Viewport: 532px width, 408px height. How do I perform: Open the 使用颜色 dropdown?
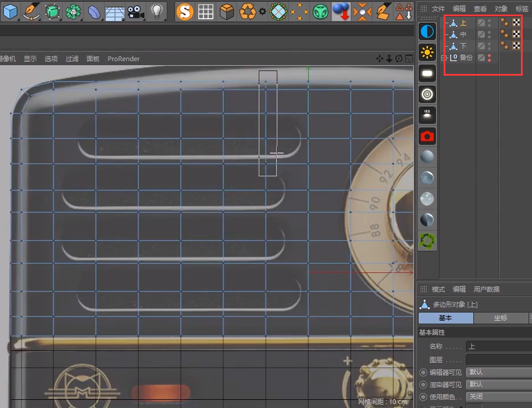click(x=498, y=396)
